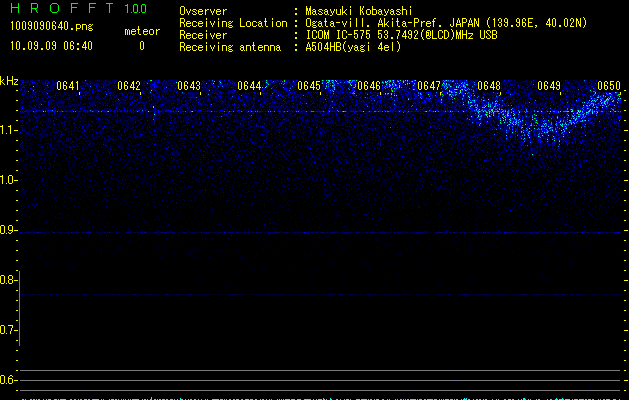Click the 0644 time marker
The image size is (629, 400).
249,86
